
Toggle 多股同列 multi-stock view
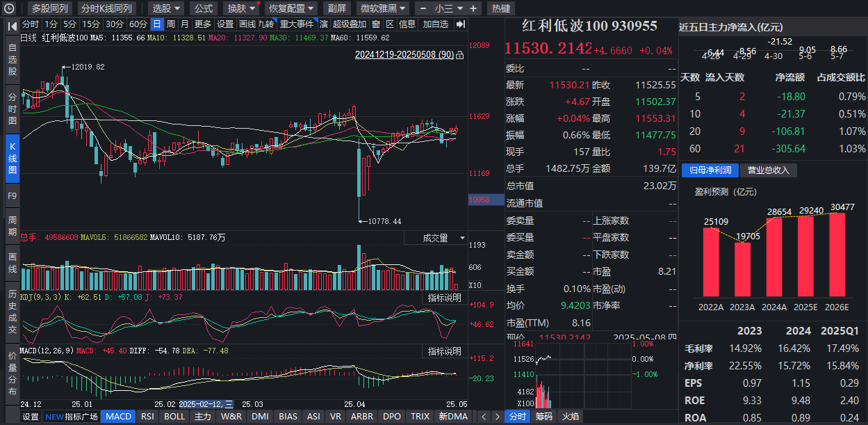click(50, 8)
